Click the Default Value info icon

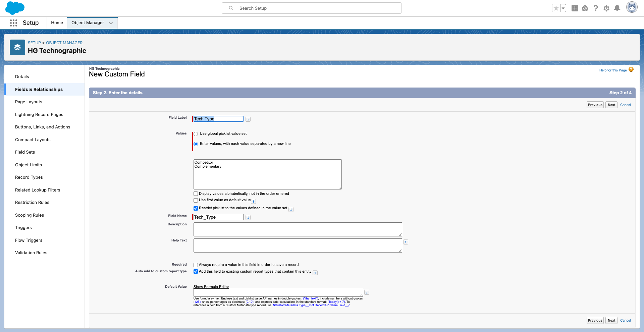tap(367, 292)
